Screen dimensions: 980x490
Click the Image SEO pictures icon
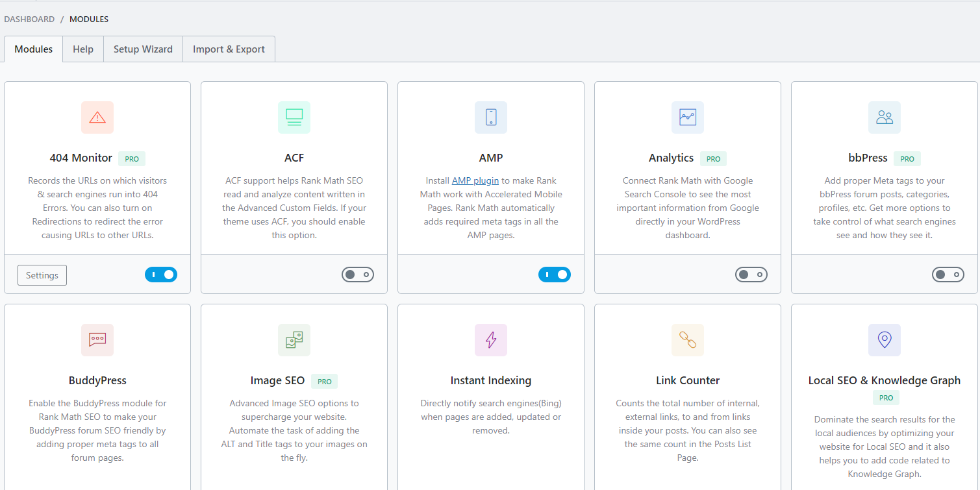(294, 340)
